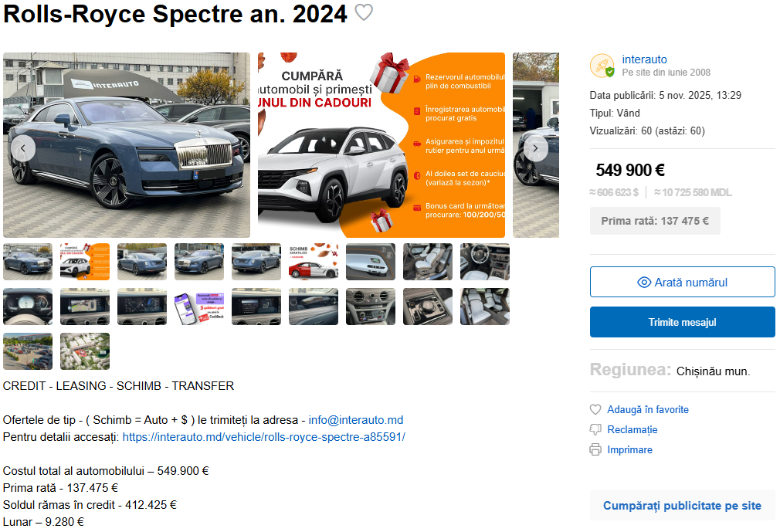The image size is (780, 532).
Task: Click the Prima rată 137 475 € button
Action: click(655, 221)
